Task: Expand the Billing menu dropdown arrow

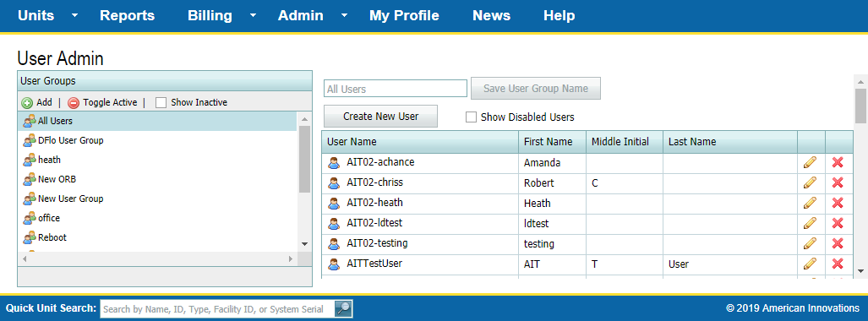Action: pyautogui.click(x=253, y=15)
